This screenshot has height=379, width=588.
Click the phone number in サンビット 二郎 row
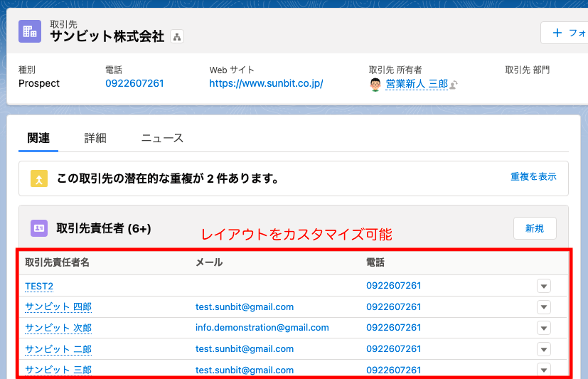point(394,348)
